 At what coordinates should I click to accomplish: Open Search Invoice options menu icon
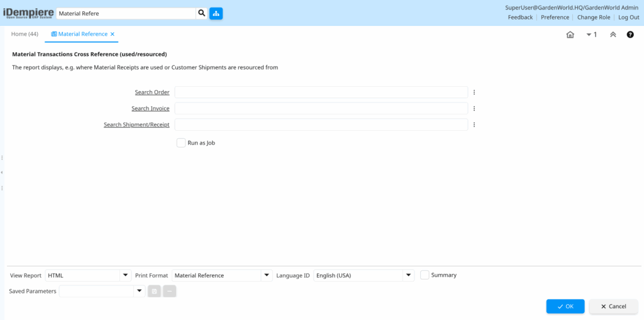pyautogui.click(x=474, y=109)
